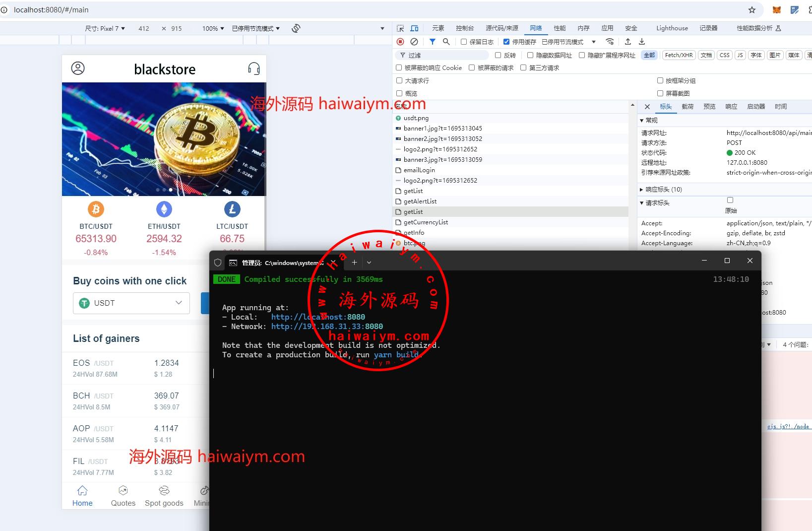
Task: Select the Fetch/XHR filter button
Action: 679,55
